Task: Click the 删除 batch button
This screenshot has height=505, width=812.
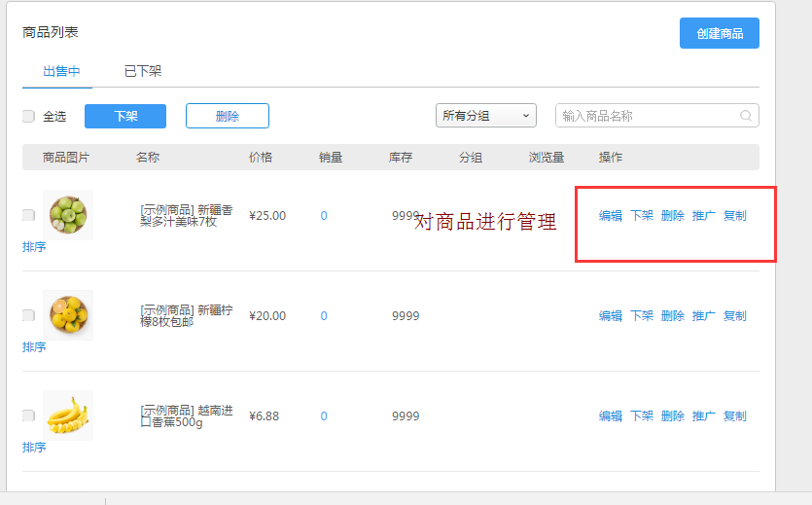Action: pos(227,116)
